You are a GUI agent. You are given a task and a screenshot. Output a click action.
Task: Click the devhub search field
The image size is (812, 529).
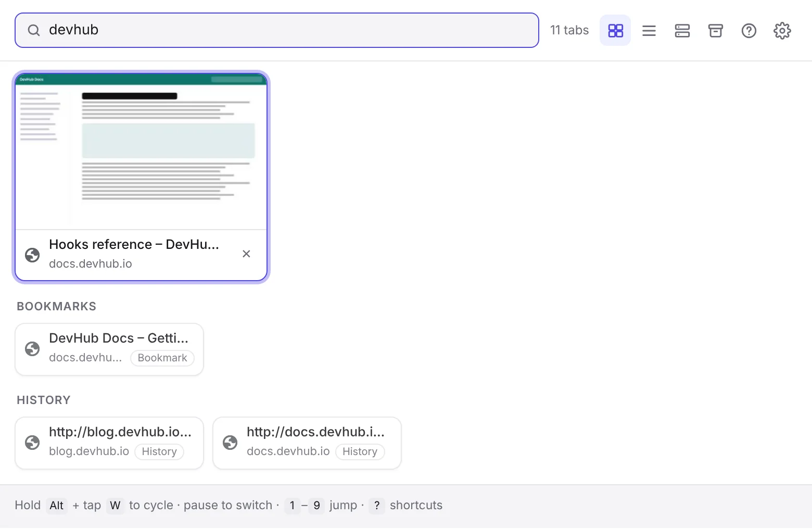tap(277, 30)
